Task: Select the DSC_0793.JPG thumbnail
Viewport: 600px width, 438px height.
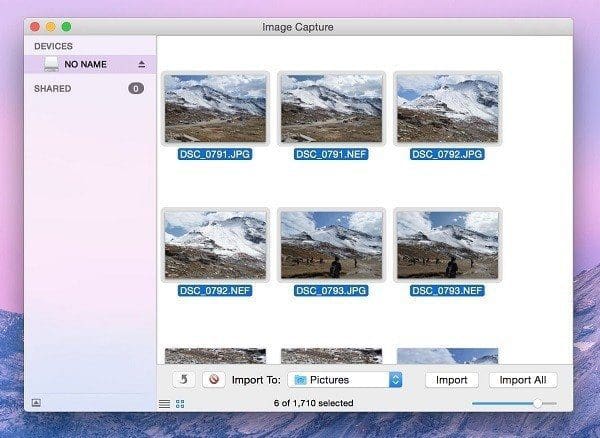Action: point(331,245)
